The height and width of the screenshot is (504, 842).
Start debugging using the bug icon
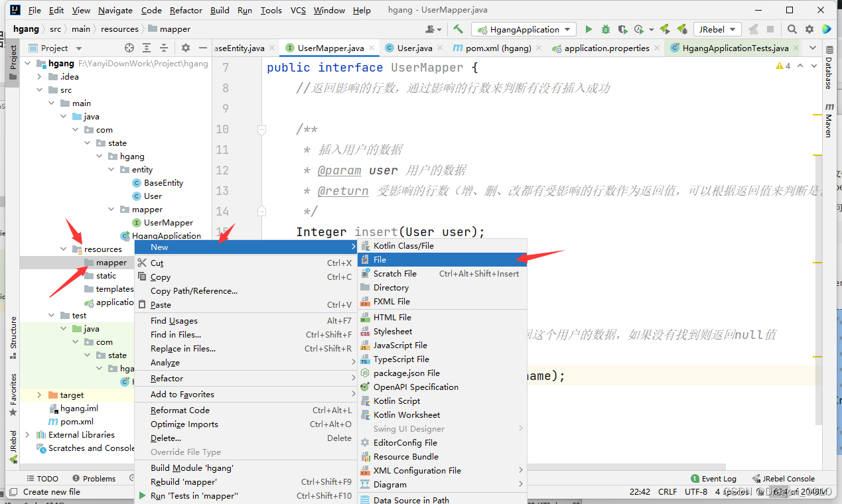[x=604, y=29]
